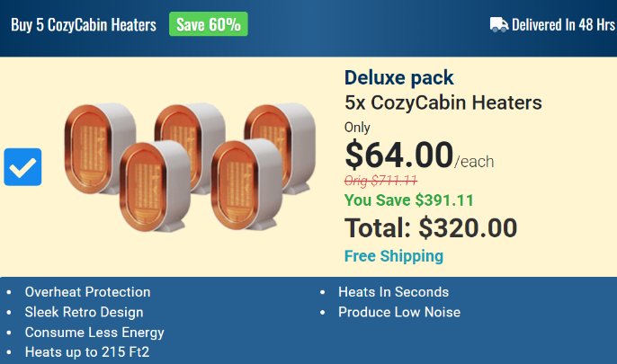Image resolution: width=617 pixels, height=364 pixels.
Task: Click the Free Shipping link
Action: (x=394, y=256)
